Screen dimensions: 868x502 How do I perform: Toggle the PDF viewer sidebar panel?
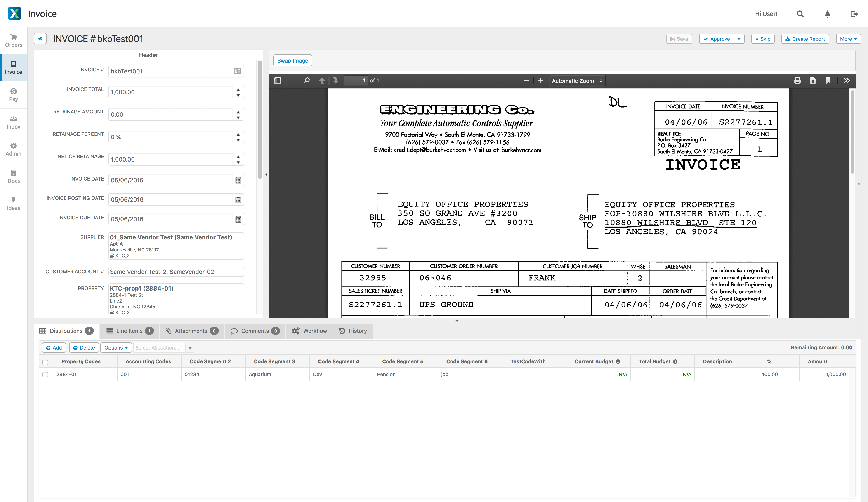277,81
